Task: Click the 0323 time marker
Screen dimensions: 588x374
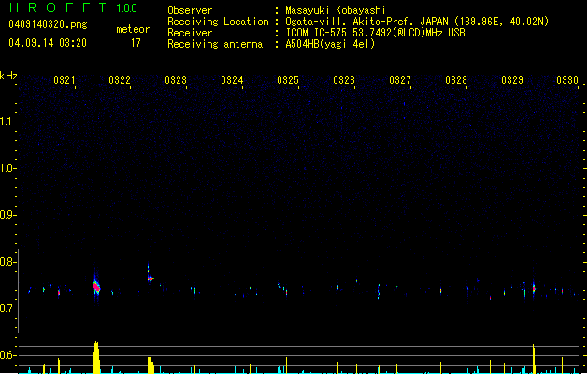Action: click(x=176, y=79)
